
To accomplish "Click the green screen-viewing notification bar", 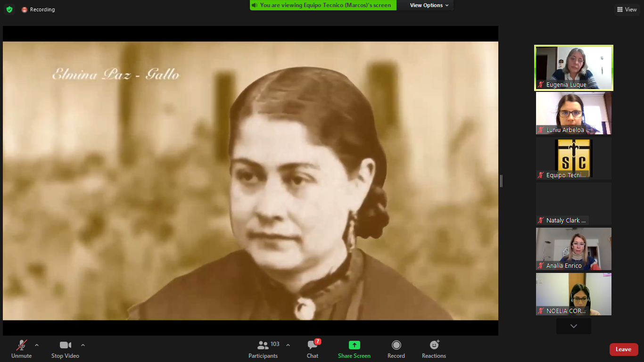I will point(323,5).
